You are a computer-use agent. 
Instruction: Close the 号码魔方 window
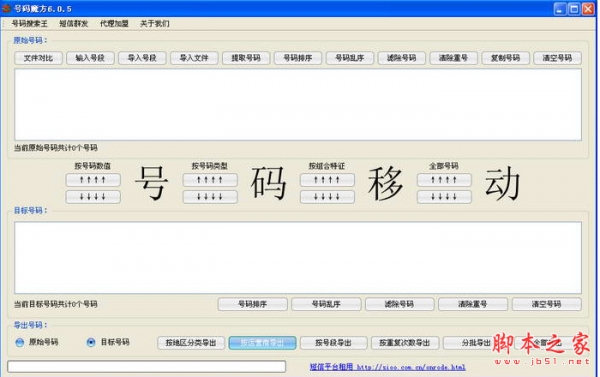click(x=588, y=9)
